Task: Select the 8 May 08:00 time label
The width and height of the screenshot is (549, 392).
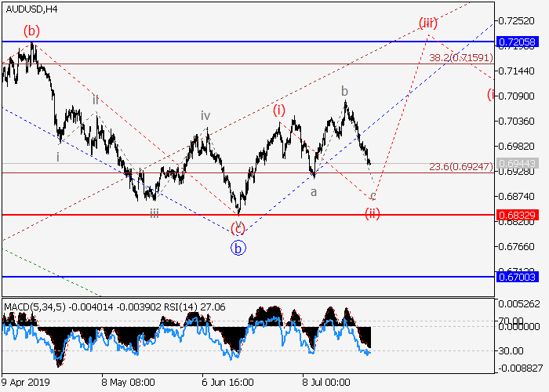Action: coord(127,383)
